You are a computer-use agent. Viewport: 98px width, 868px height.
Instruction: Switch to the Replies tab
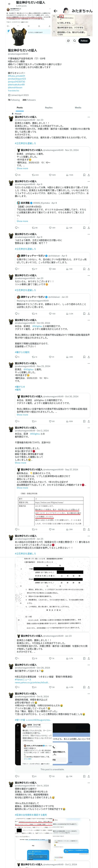tap(49, 107)
